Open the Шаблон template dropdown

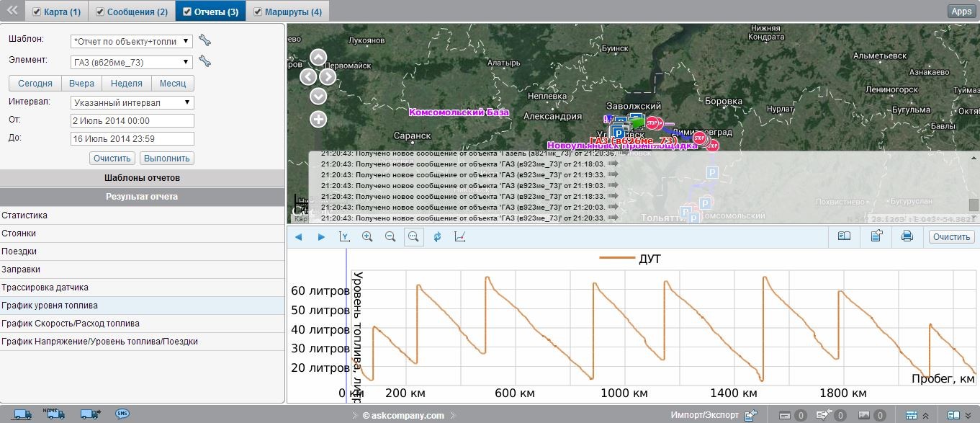[132, 41]
